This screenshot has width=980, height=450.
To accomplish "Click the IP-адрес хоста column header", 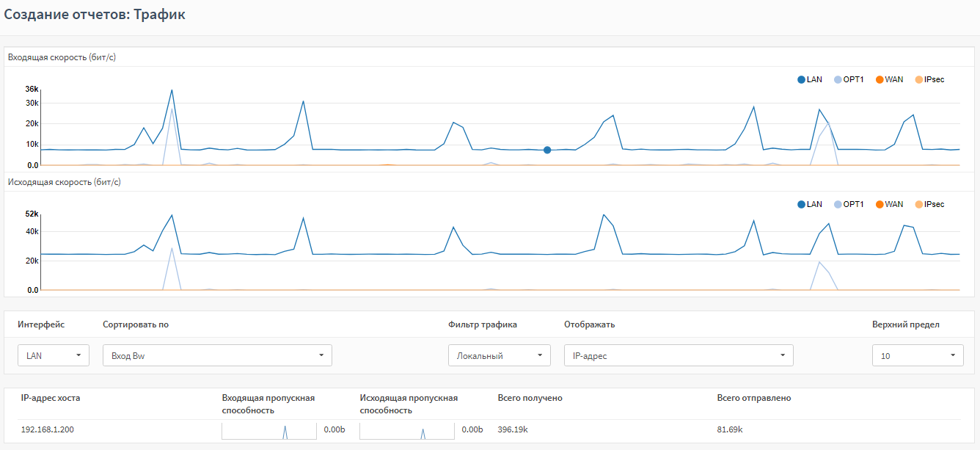I will click(51, 398).
